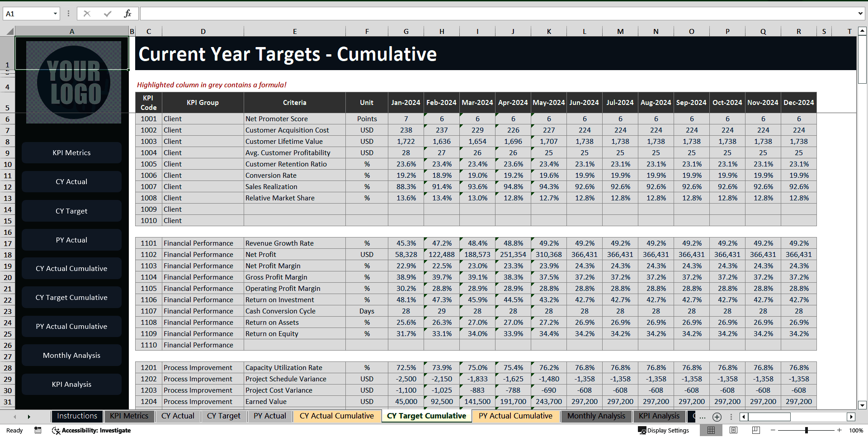Click the horizontal scrollbar right arrow
Viewport: 868px width, 437px height.
click(x=851, y=417)
